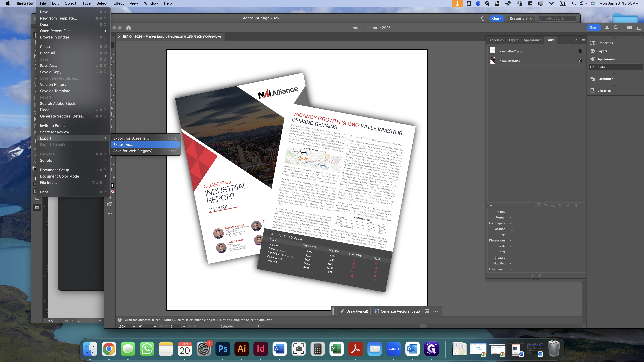Toggle the microphone indicator in menu bar
Screen dimensions: 644x362
457,3
